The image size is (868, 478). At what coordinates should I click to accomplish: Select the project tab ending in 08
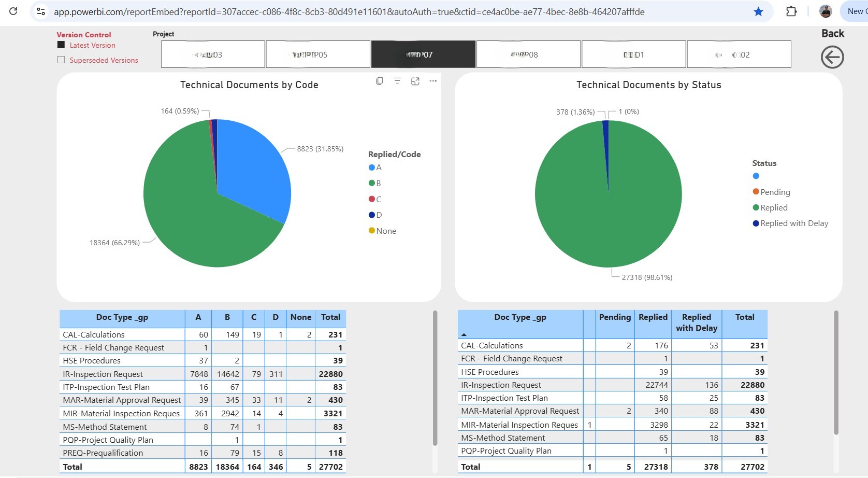coord(528,54)
